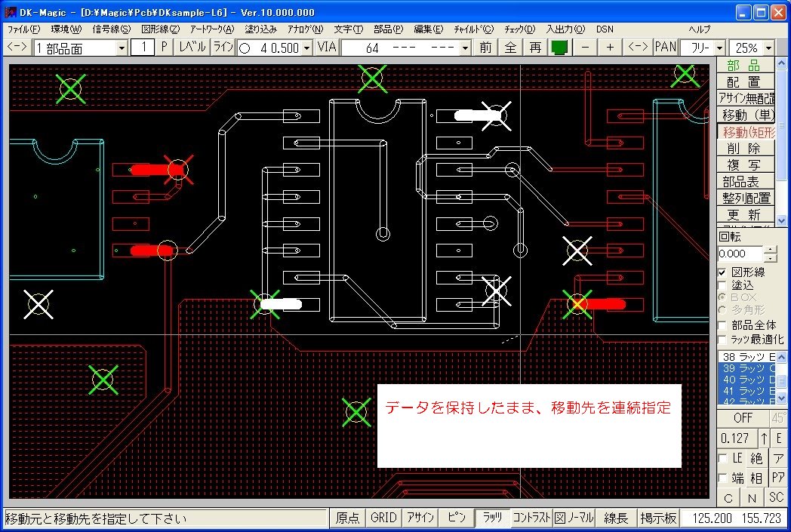Click the zoom out minus toolbar button
Viewport: 791px width, 532px height.
pyautogui.click(x=585, y=48)
